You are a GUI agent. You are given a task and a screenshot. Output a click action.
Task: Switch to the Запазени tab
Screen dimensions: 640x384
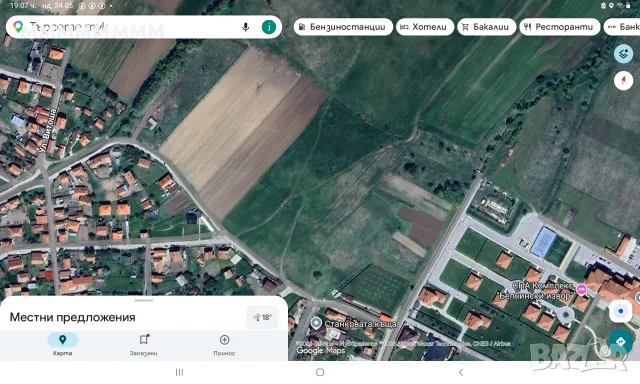tap(143, 344)
